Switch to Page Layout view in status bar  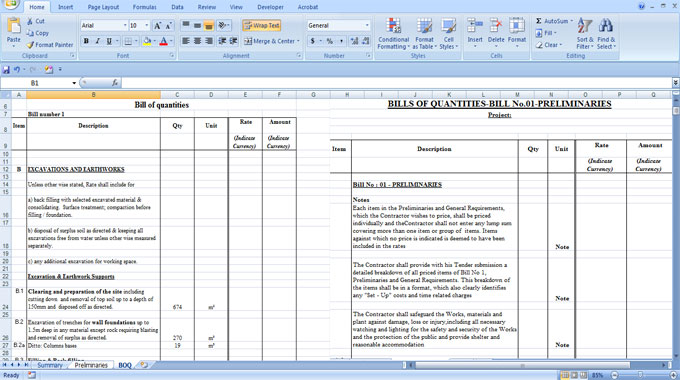pos(574,375)
